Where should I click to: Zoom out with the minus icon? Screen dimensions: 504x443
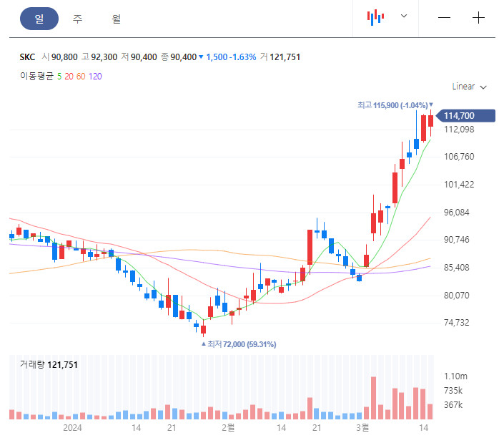(444, 18)
